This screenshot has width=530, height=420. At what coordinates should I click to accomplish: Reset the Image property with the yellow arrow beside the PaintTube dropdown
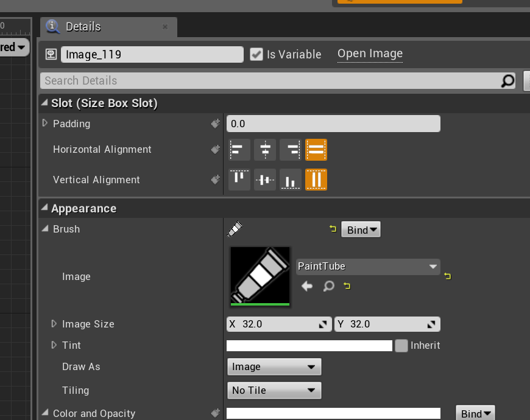[x=448, y=276]
